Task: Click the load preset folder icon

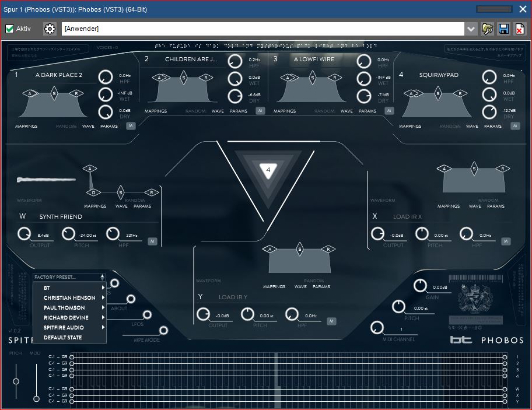Action: (488, 29)
